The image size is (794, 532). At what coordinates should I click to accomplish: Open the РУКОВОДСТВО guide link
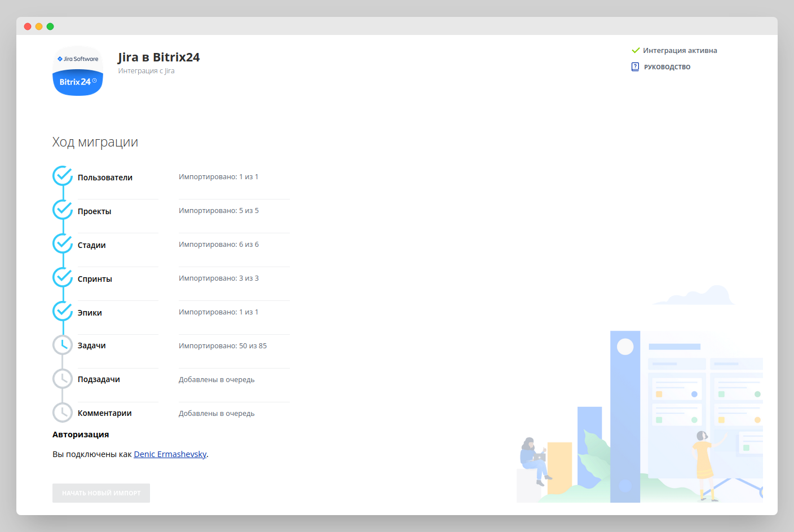click(x=667, y=67)
